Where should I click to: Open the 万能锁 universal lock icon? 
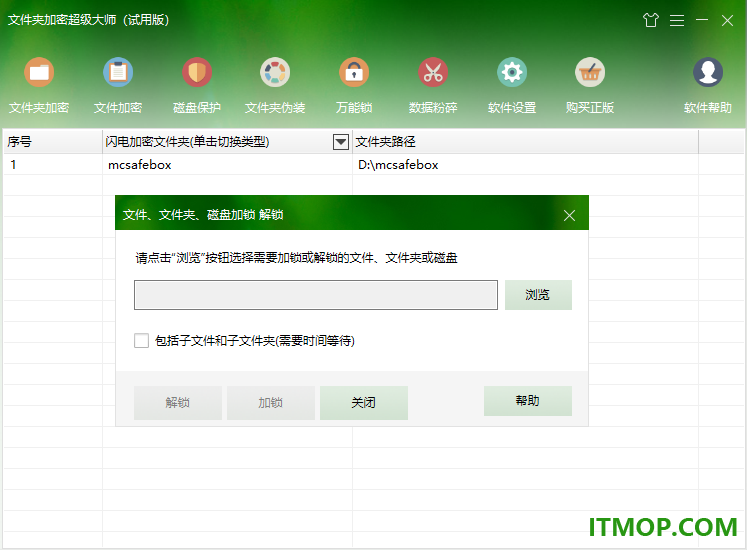click(354, 72)
